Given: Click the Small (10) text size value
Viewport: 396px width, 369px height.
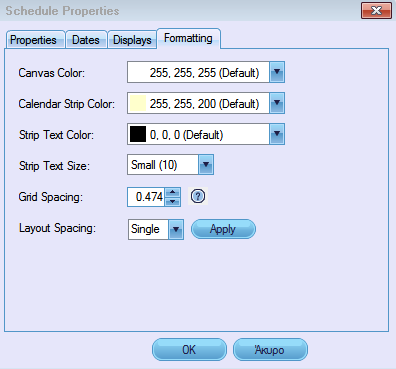Looking at the screenshot, I should tap(154, 165).
